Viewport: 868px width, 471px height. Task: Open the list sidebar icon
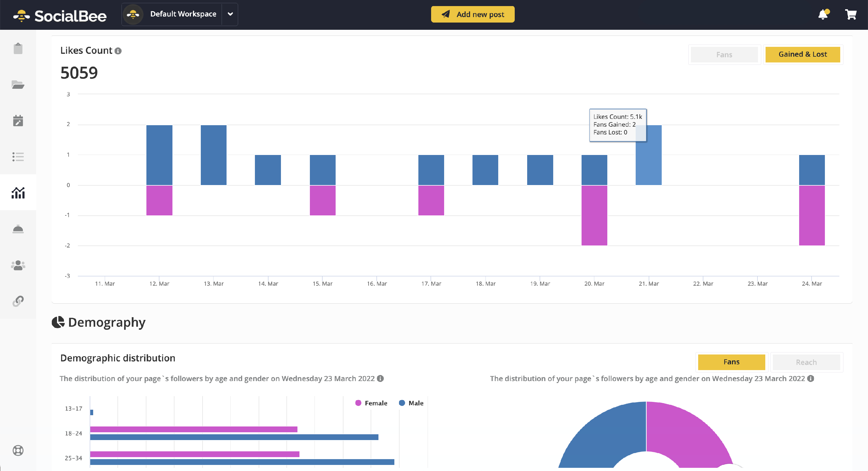pos(18,156)
